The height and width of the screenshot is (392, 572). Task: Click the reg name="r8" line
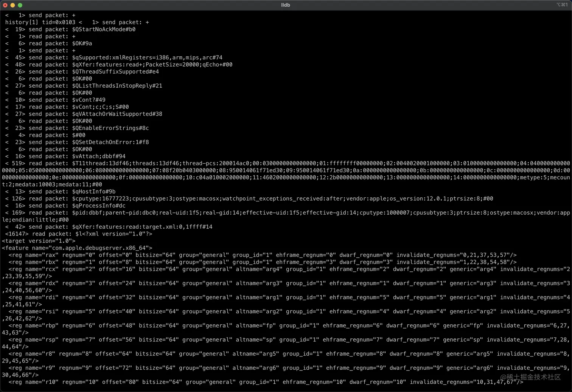pos(286,357)
